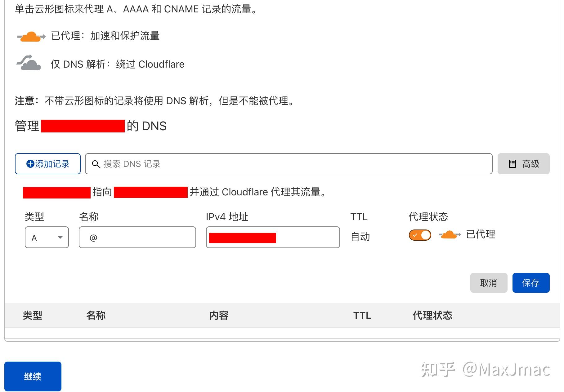Image resolution: width=564 pixels, height=392 pixels.
Task: Click the 内容 column header
Action: click(x=219, y=315)
